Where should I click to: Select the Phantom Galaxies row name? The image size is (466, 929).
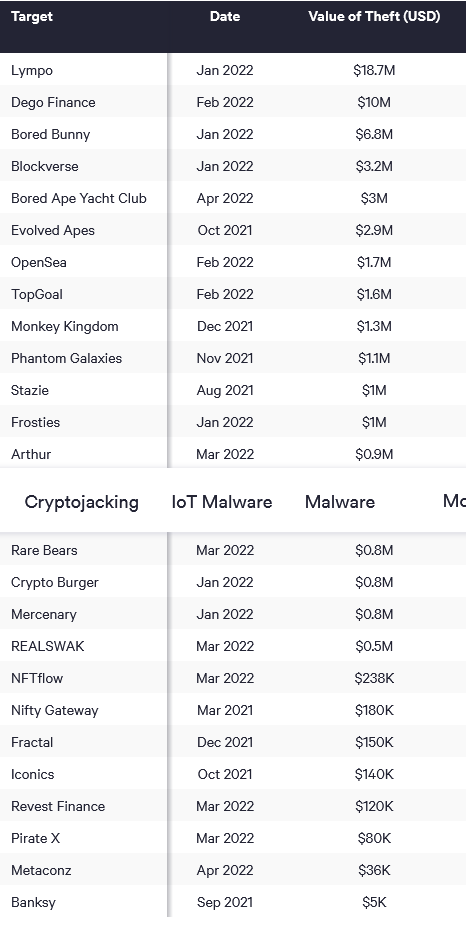pos(66,358)
